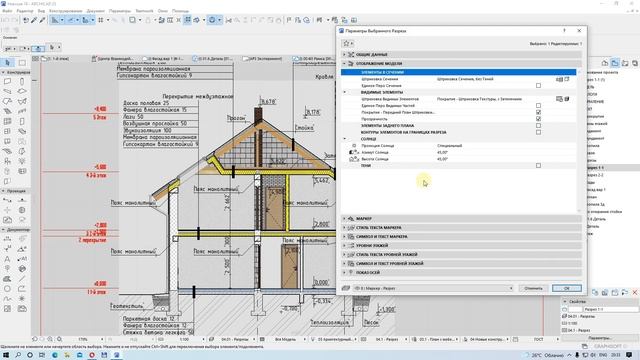Click the hatch picker icon on Штриховка Сечения row
This screenshot has width=640, height=360.
560,79
